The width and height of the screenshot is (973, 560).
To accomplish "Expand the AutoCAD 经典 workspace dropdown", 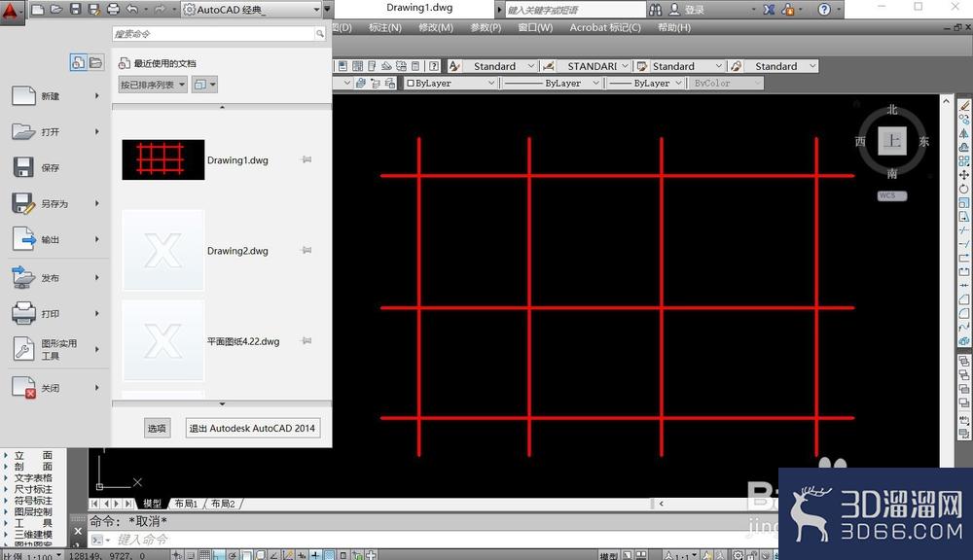I will 316,10.
